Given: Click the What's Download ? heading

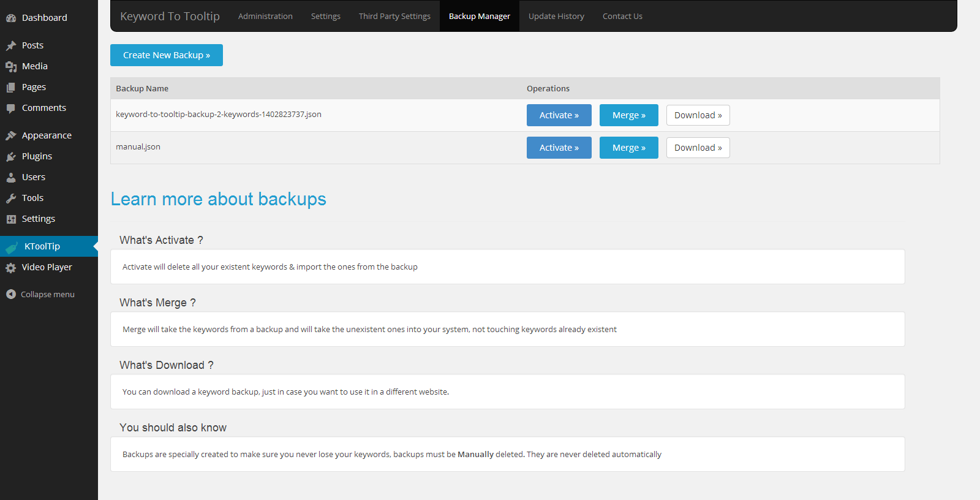Looking at the screenshot, I should point(167,365).
